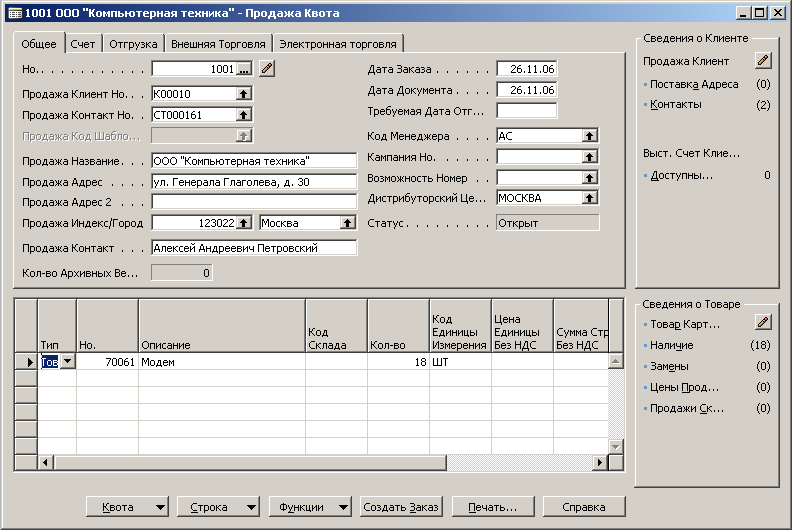Maximize the Продажа Квота window

click(x=759, y=13)
